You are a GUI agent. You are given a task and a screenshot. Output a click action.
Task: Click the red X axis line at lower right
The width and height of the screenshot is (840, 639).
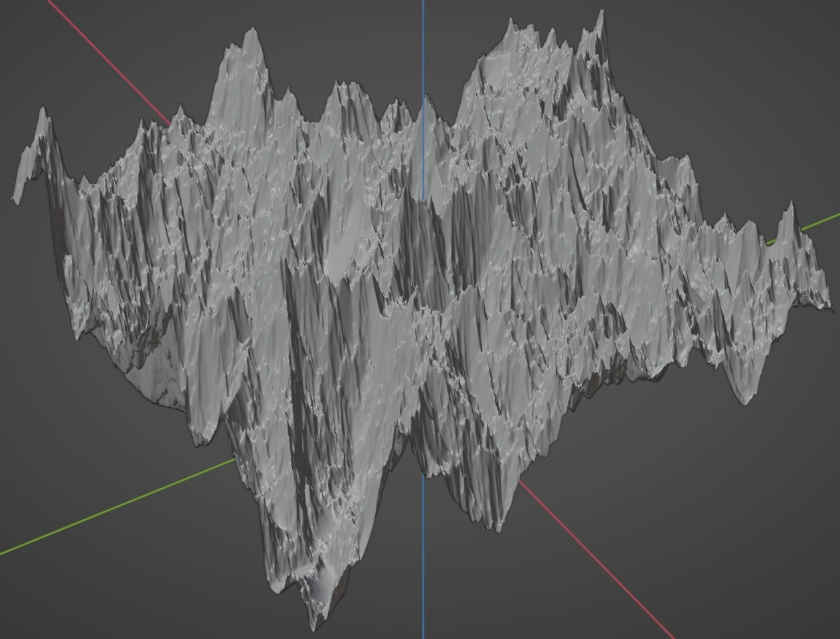pos(598,557)
